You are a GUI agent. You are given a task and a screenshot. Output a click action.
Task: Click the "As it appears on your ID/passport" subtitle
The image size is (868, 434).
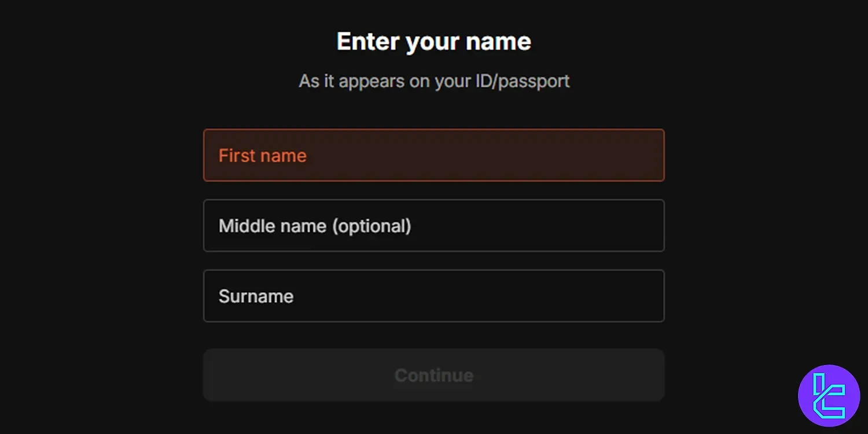[433, 81]
